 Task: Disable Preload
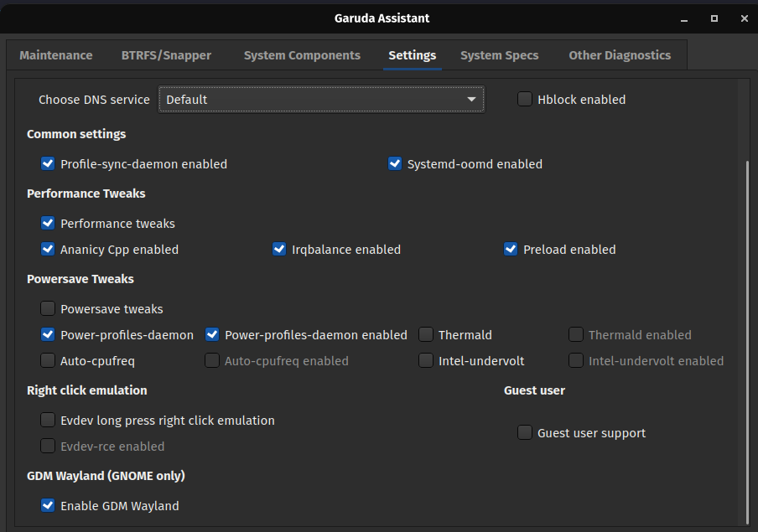point(511,249)
